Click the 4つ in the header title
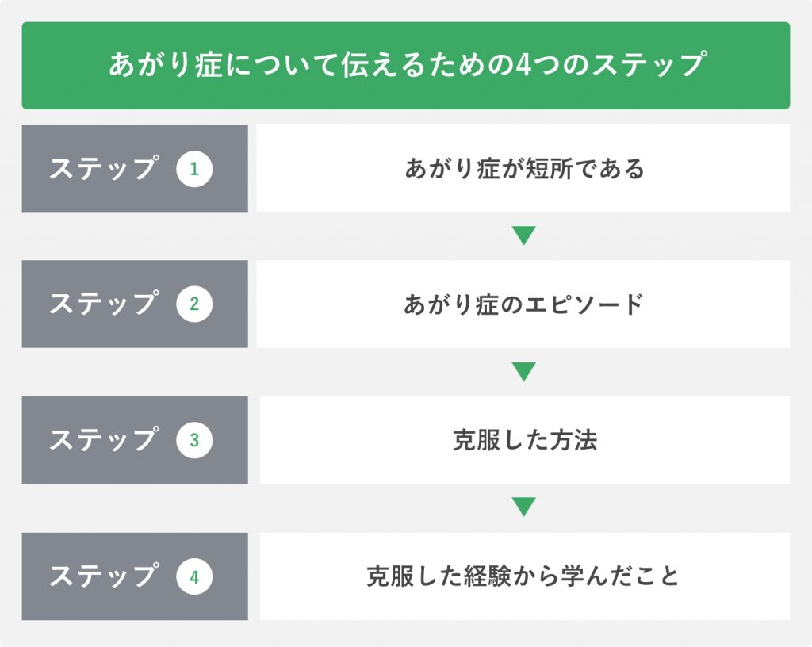 point(532,65)
